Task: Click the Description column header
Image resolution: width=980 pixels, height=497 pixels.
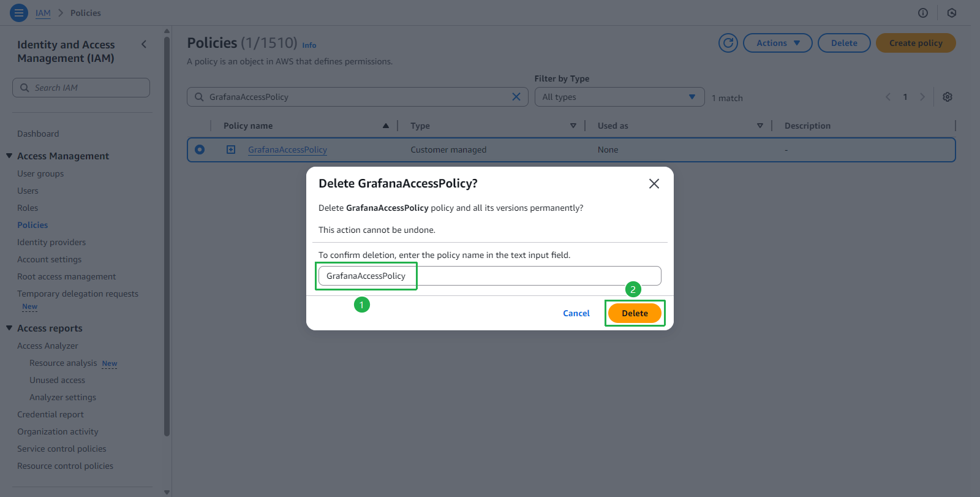Action: tap(807, 126)
